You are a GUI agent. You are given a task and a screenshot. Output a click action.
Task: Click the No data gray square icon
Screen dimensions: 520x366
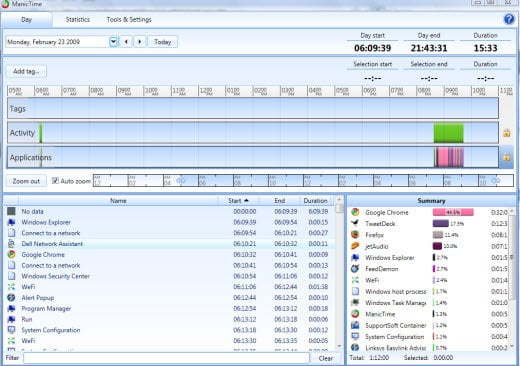pos(11,211)
